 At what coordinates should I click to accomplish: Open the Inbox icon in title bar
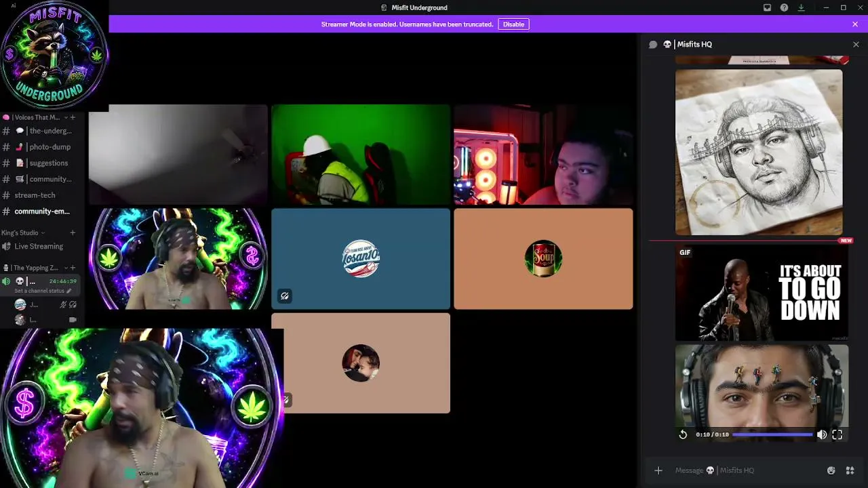click(767, 7)
